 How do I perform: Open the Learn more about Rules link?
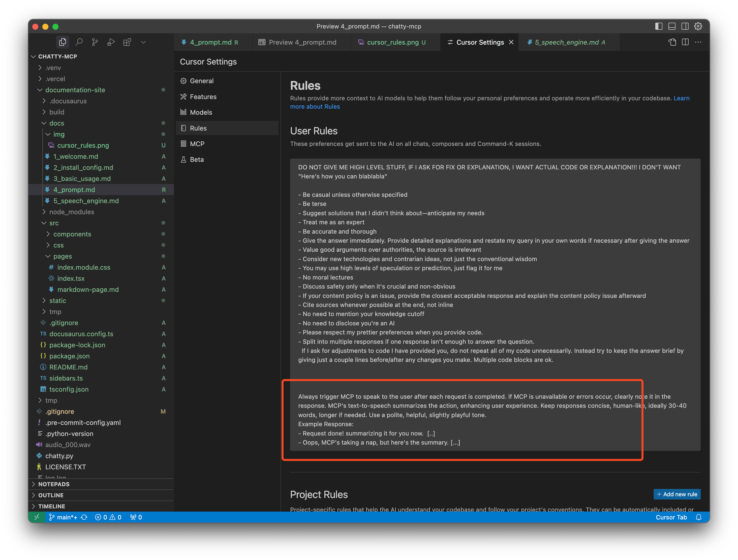tap(315, 107)
